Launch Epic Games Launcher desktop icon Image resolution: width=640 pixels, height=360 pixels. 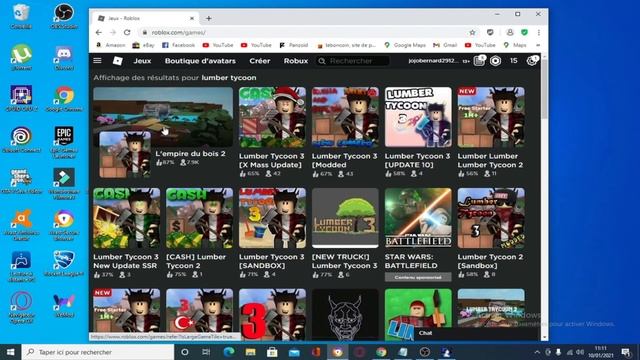pyautogui.click(x=64, y=142)
